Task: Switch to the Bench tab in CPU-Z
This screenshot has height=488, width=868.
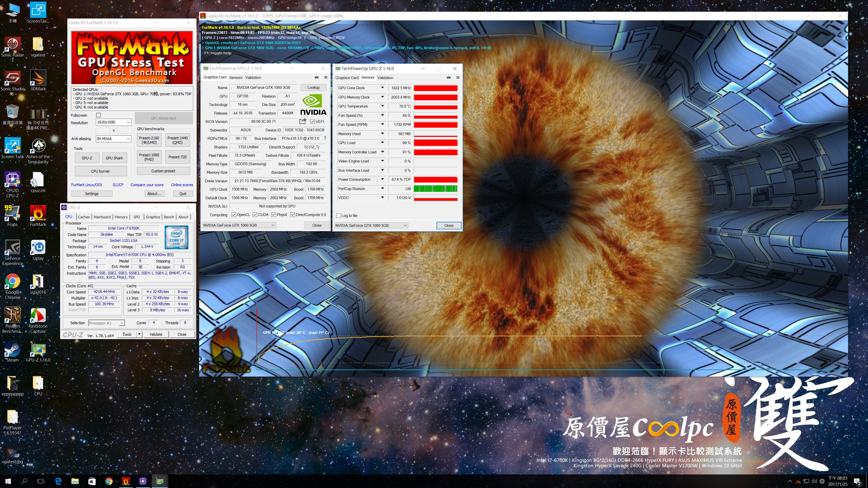Action: point(169,217)
